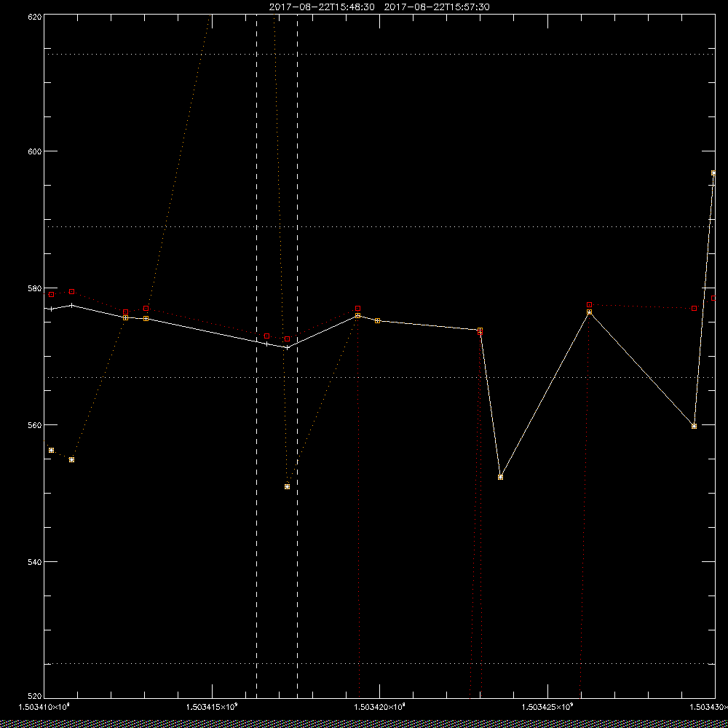The width and height of the screenshot is (728, 728).
Task: Click the 1.503415×10⁹ x-axis label
Action: [x=212, y=707]
